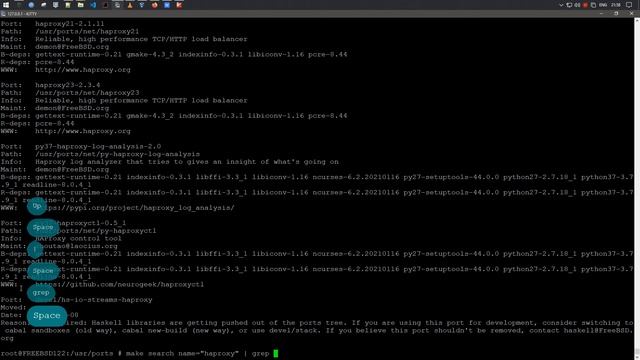Open the red K taskbar icon
640x360 pixels.
tap(179, 5)
